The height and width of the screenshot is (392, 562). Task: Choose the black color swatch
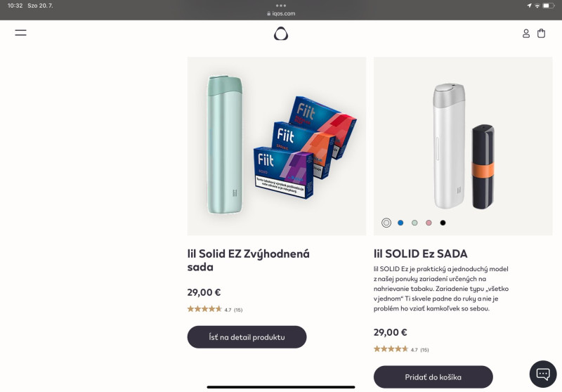[443, 223]
